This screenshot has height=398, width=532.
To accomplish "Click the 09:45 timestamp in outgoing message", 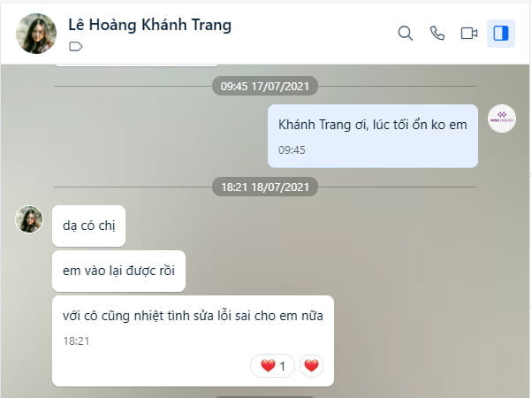I will tap(292, 149).
